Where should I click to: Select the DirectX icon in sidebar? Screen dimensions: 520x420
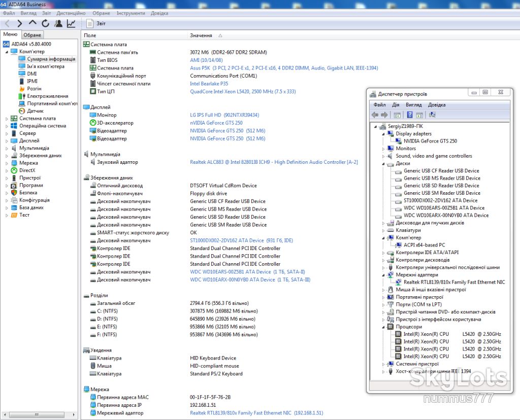(x=14, y=170)
